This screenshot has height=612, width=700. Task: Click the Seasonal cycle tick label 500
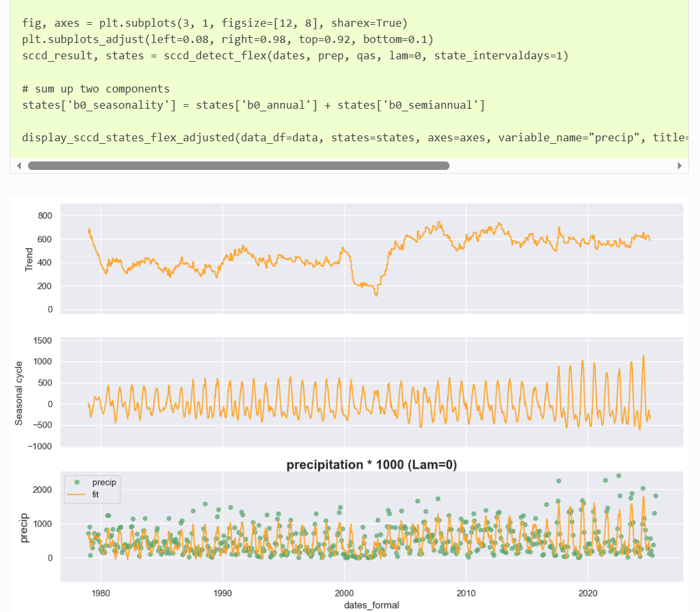[44, 383]
